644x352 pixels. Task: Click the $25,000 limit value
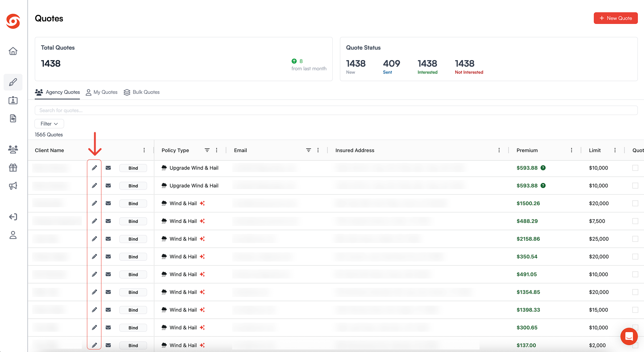click(599, 239)
